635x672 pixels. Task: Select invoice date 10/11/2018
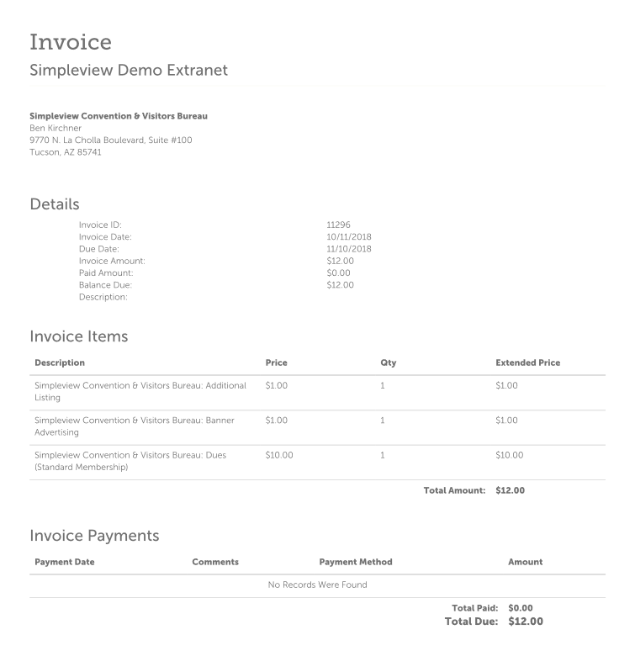(x=349, y=236)
